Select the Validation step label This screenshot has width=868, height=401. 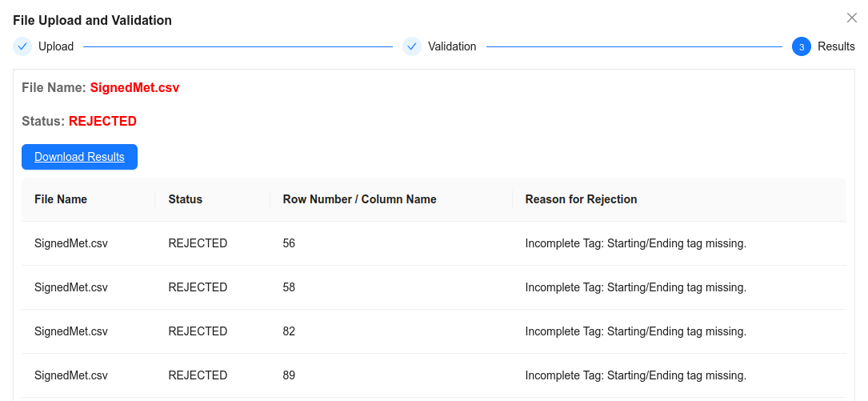click(452, 46)
